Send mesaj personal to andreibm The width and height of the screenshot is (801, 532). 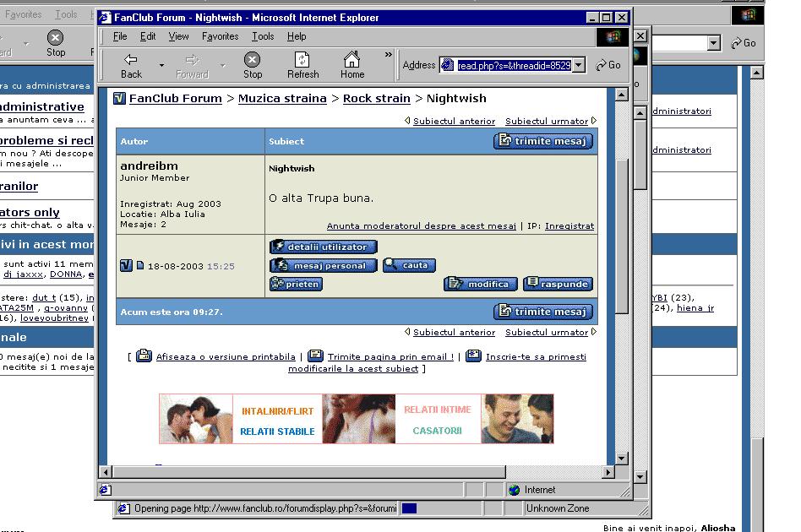(x=324, y=265)
